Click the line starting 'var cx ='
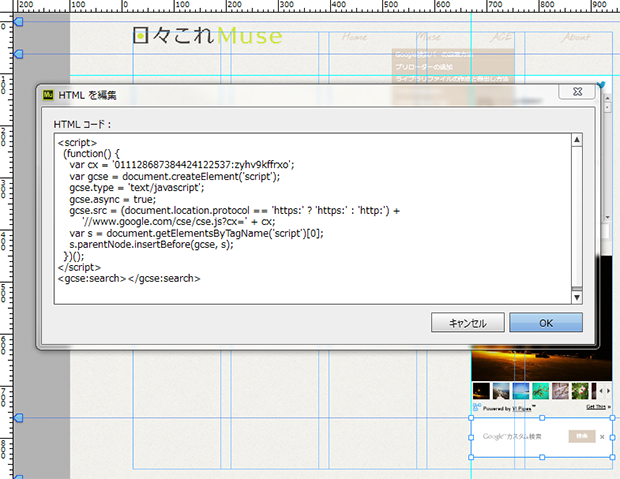The image size is (620, 479). coord(182,165)
